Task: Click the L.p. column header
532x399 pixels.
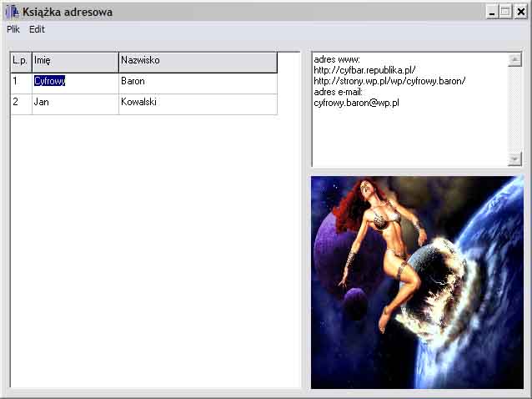Action: (21, 62)
